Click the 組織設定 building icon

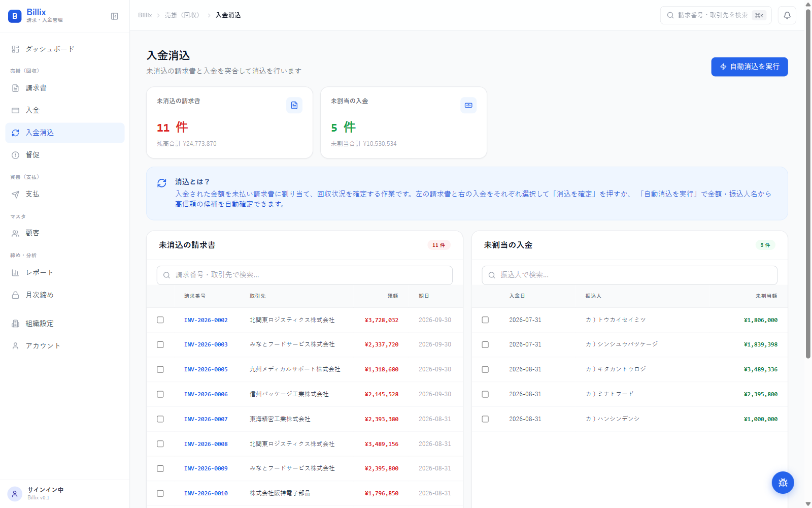tap(15, 323)
